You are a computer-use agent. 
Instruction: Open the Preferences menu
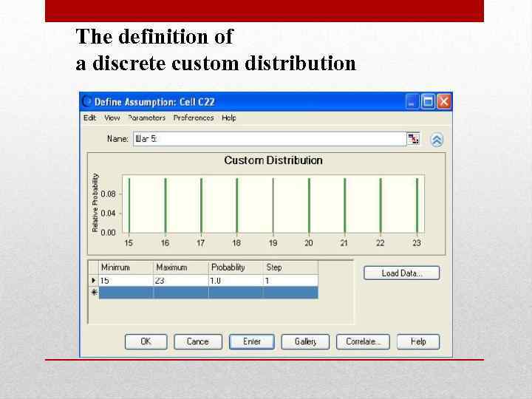point(194,117)
